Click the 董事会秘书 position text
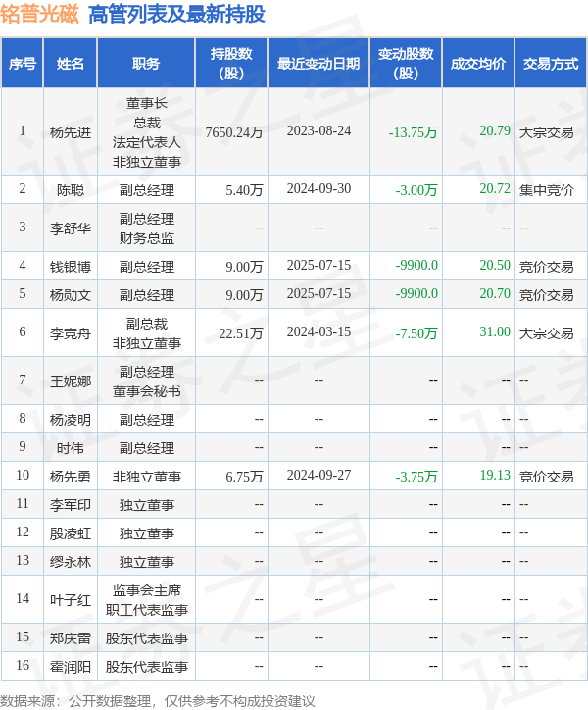 [147, 391]
